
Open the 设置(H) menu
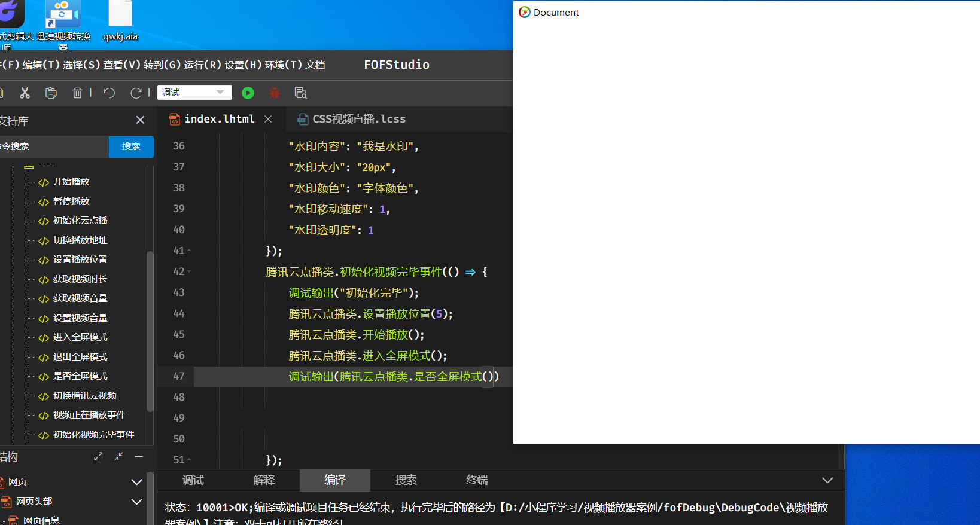[244, 65]
